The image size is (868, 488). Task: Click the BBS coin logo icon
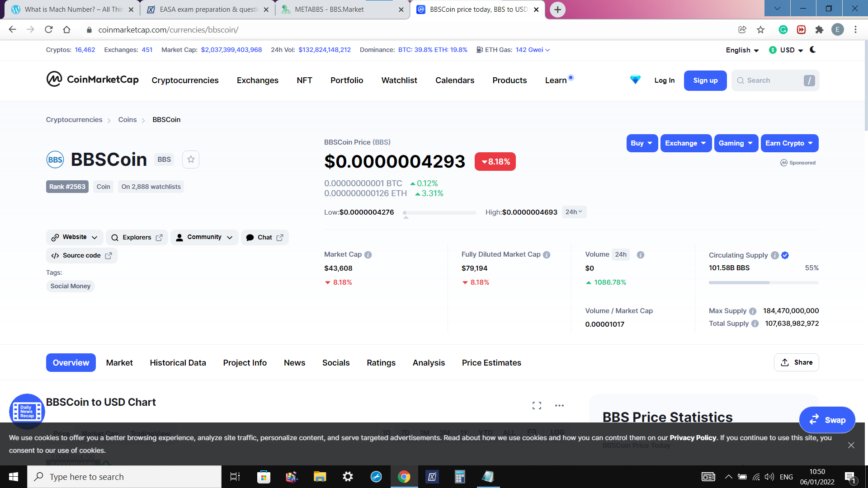click(x=55, y=160)
